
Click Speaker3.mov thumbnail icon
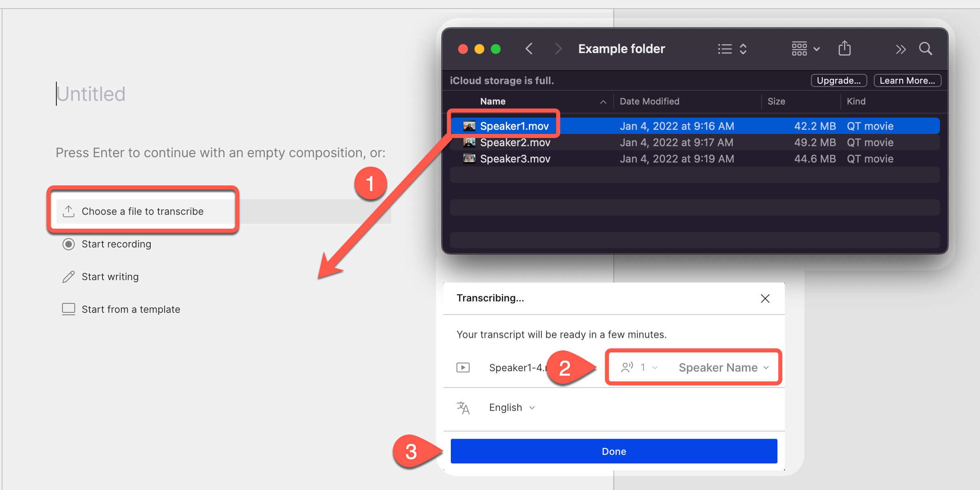coord(469,158)
